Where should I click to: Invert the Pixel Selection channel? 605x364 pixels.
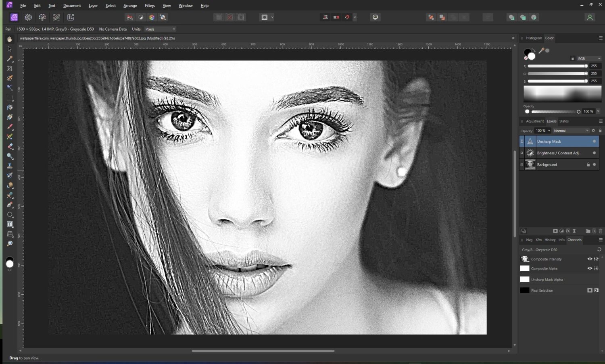tap(596, 290)
